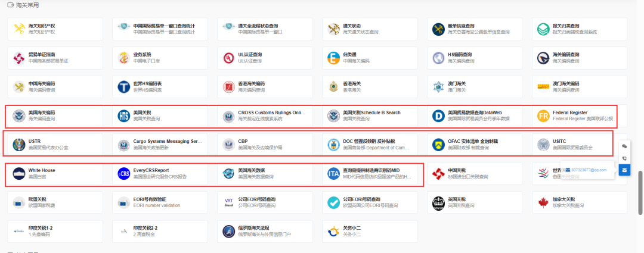Open the 关务小二 icon
Image resolution: width=644 pixels, height=253 pixels.
[333, 232]
